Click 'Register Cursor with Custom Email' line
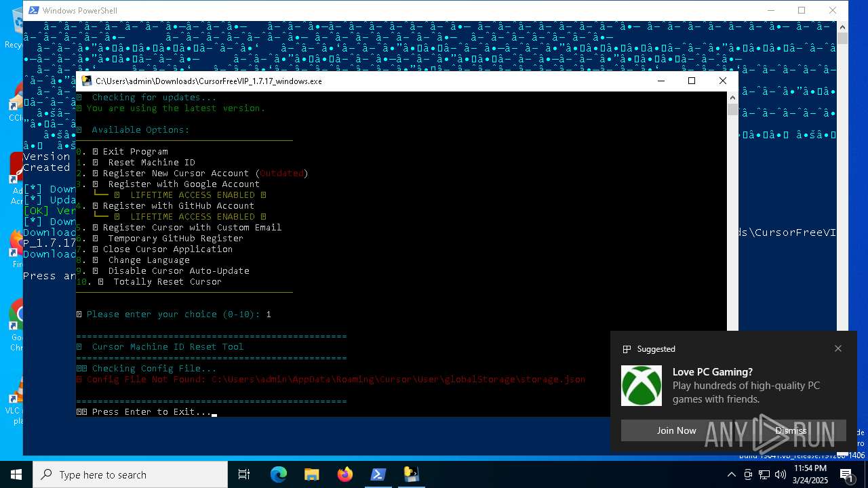This screenshot has width=868, height=488. (x=179, y=227)
